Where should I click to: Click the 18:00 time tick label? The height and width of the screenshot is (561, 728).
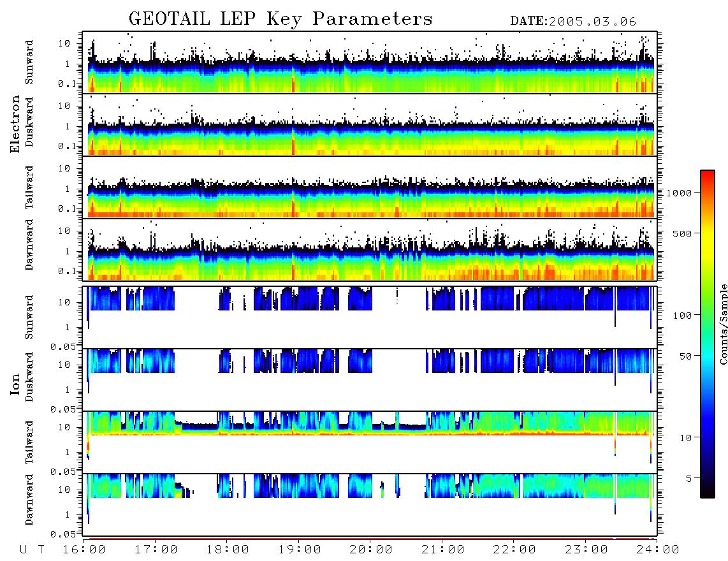228,550
